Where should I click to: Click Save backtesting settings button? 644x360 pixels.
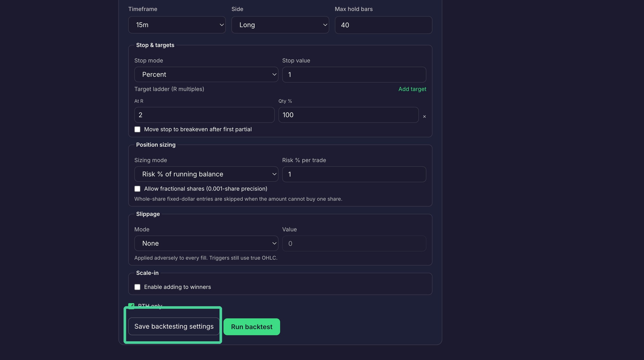tap(174, 326)
